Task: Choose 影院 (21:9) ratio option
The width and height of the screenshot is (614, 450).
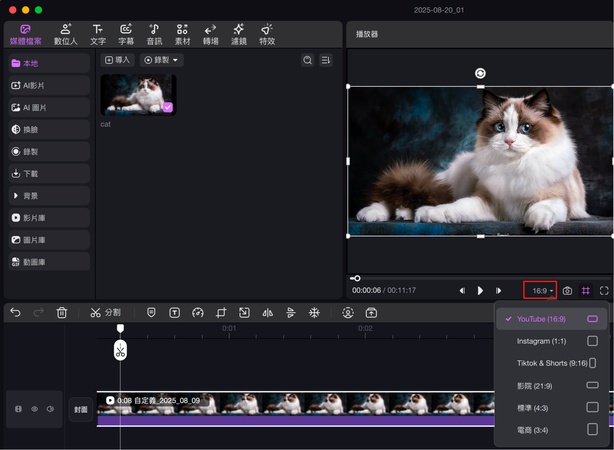Action: point(552,386)
